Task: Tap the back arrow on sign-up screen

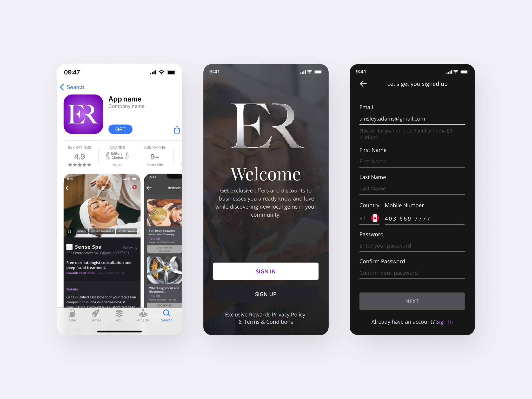Action: [x=363, y=83]
